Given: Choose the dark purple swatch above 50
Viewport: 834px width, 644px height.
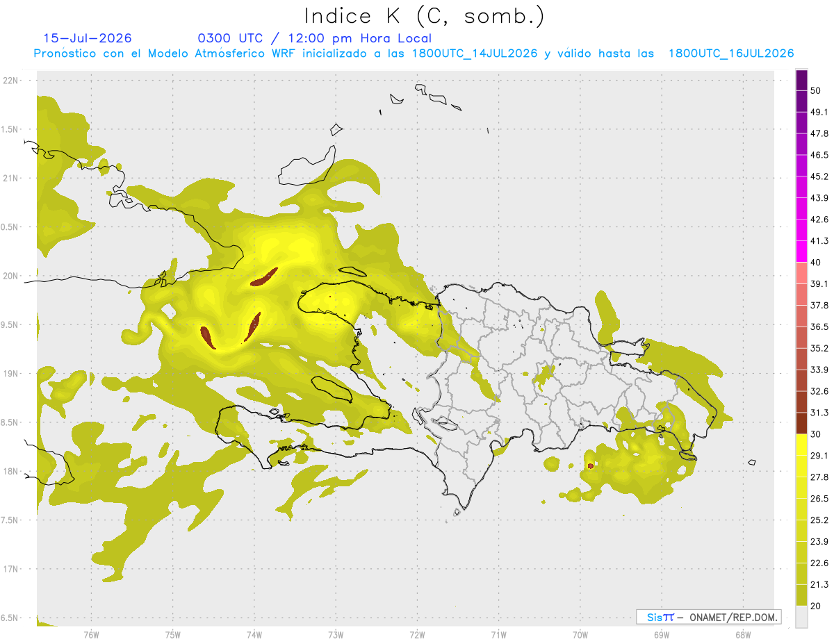Looking at the screenshot, I should coord(801,81).
